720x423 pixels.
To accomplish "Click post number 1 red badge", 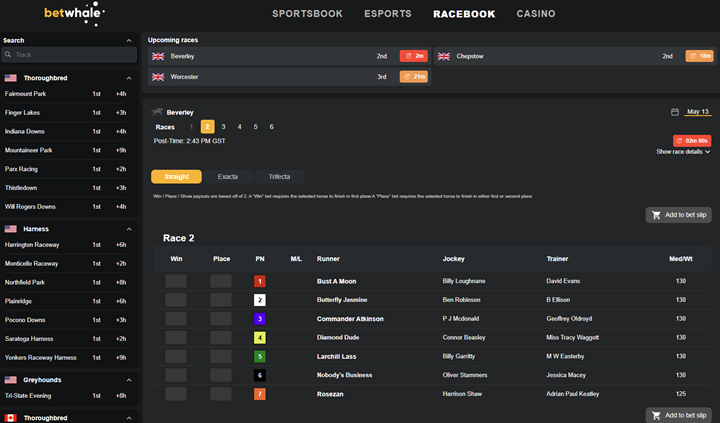I will 260,281.
